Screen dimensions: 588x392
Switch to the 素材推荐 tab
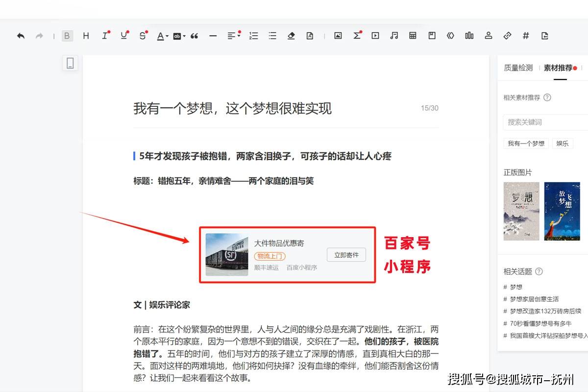[x=558, y=68]
